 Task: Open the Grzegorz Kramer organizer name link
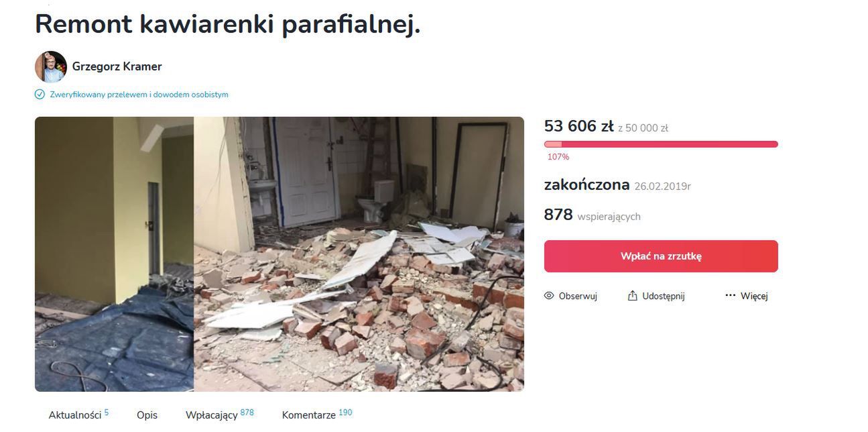coord(117,66)
